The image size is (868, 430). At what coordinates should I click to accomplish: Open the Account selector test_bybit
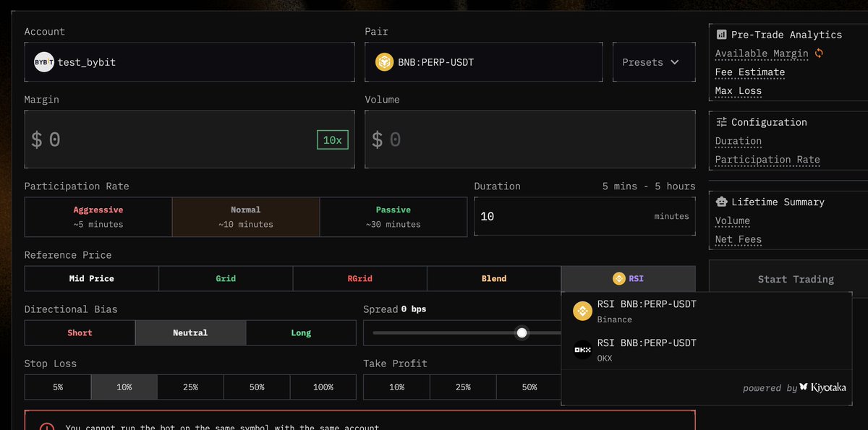(x=190, y=62)
